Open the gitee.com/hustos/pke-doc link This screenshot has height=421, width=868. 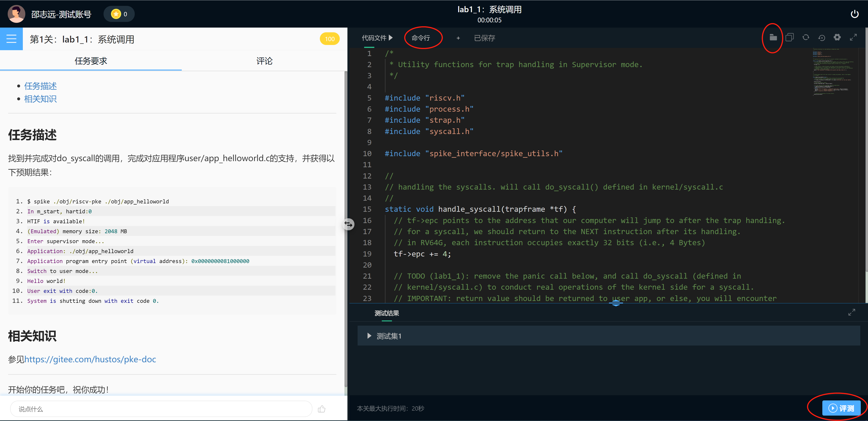click(x=90, y=359)
